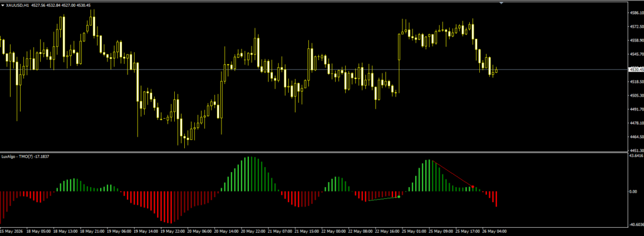
Task: Click the 15 May 2026 time label
Action: (11, 231)
